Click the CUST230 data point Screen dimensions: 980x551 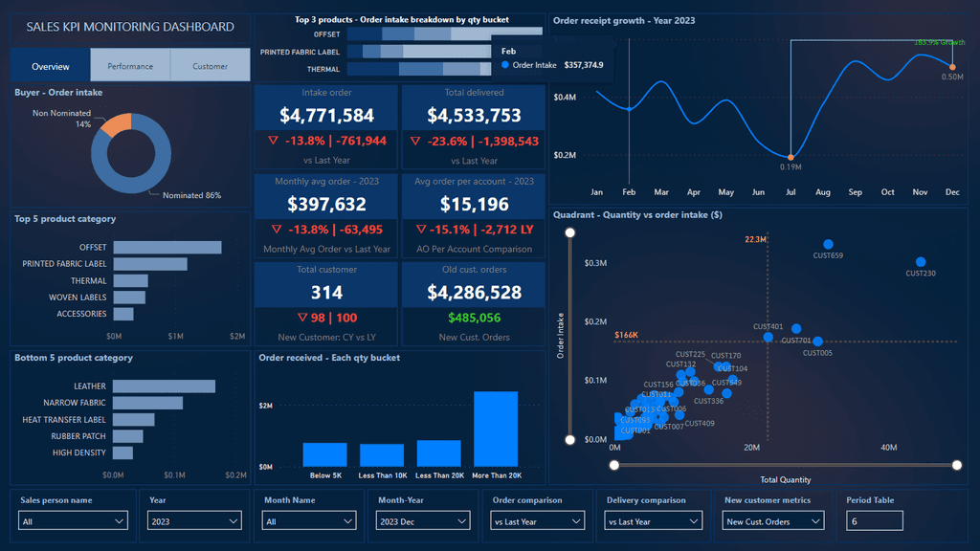pos(921,261)
